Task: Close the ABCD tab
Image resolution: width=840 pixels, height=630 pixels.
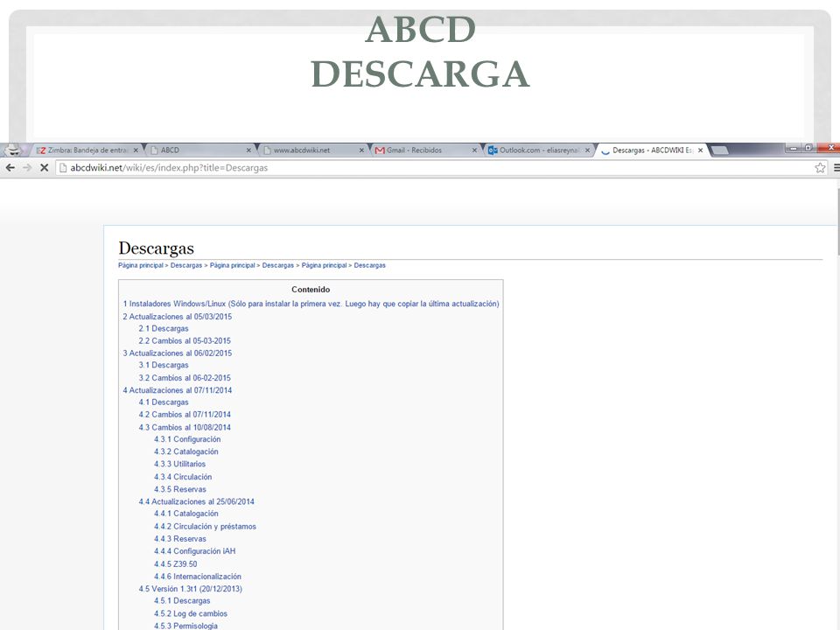Action: tap(248, 150)
